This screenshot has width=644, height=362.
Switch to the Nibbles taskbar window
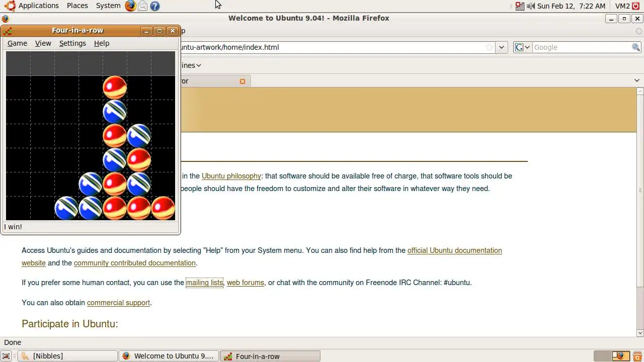[x=67, y=356]
